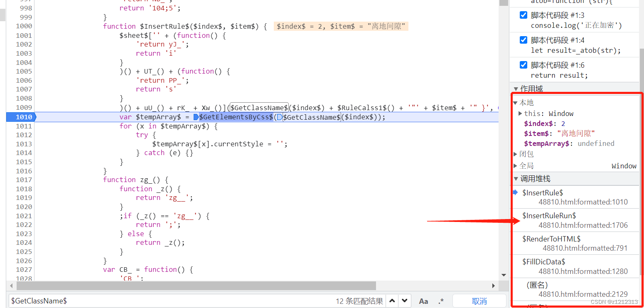
Task: Click $item$ scope variable value
Action: 576,133
